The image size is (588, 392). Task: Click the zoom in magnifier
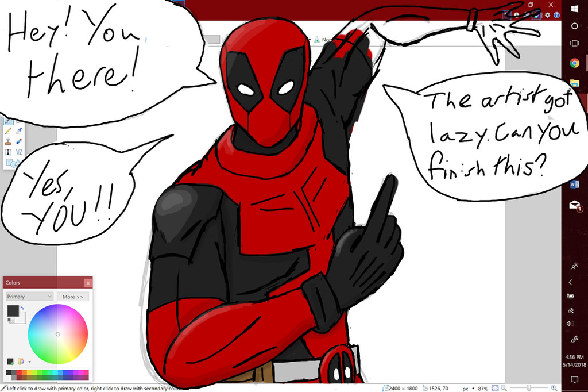[554, 388]
